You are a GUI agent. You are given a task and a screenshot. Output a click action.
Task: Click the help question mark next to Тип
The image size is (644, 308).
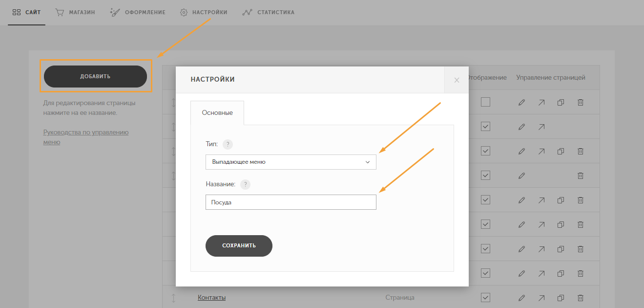tap(228, 144)
